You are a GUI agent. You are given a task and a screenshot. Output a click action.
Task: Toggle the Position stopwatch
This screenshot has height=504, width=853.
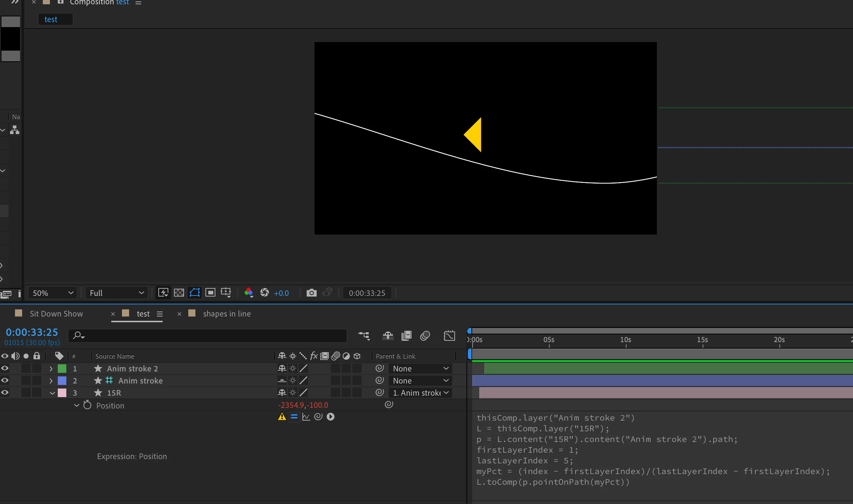(87, 405)
